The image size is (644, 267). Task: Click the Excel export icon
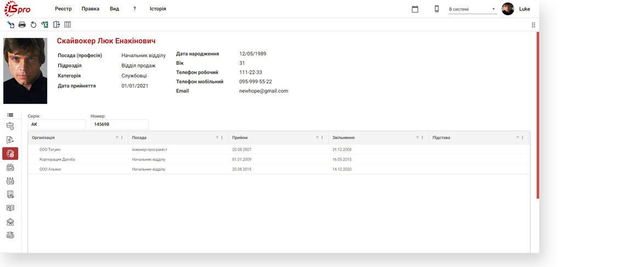click(x=45, y=25)
